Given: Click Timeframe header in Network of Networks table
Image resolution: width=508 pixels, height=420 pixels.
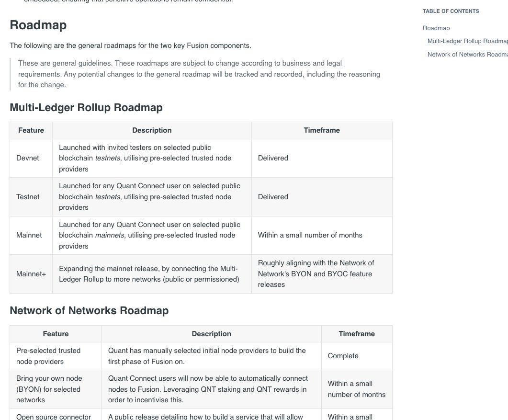Looking at the screenshot, I should pos(357,334).
